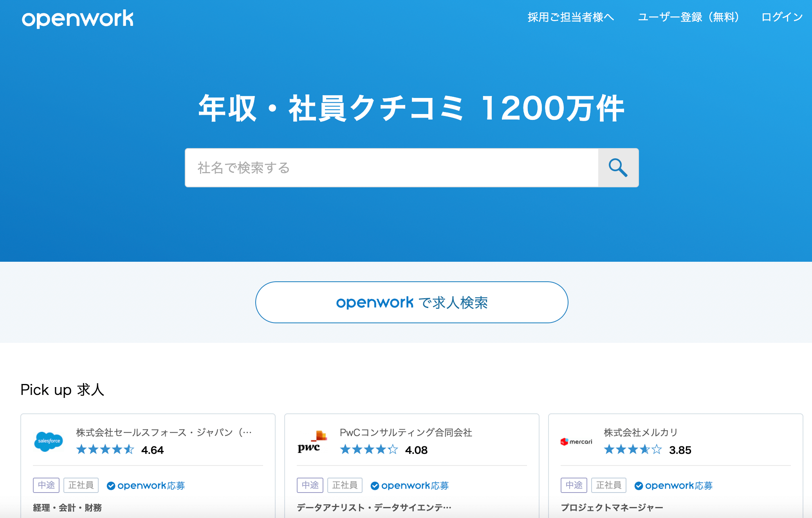This screenshot has width=812, height=518.
Task: Click the 正社員 tag in Mercari card
Action: [x=609, y=485]
